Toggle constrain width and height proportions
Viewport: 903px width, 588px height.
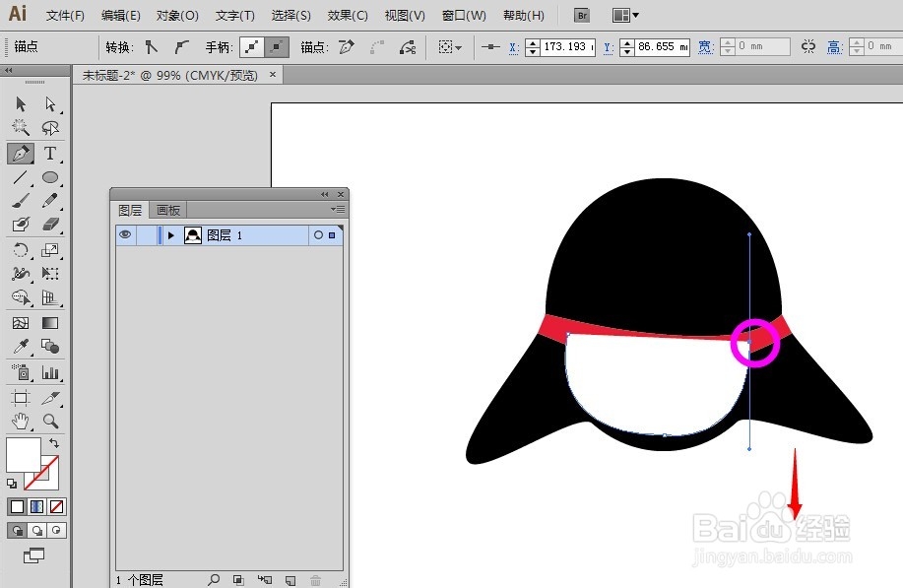point(808,47)
